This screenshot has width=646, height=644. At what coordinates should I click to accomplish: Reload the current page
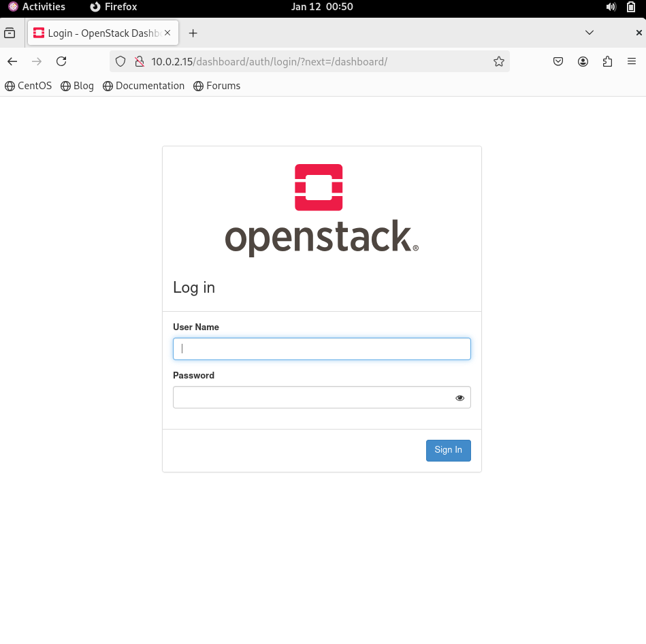tap(61, 61)
